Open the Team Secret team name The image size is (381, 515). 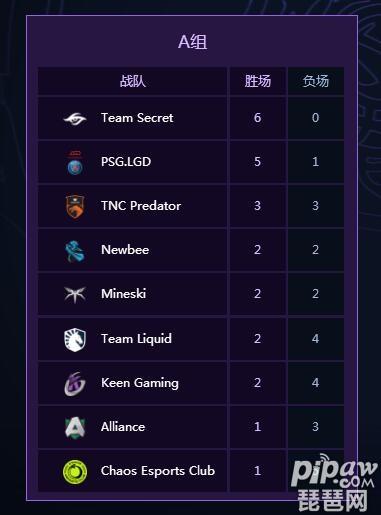(137, 118)
